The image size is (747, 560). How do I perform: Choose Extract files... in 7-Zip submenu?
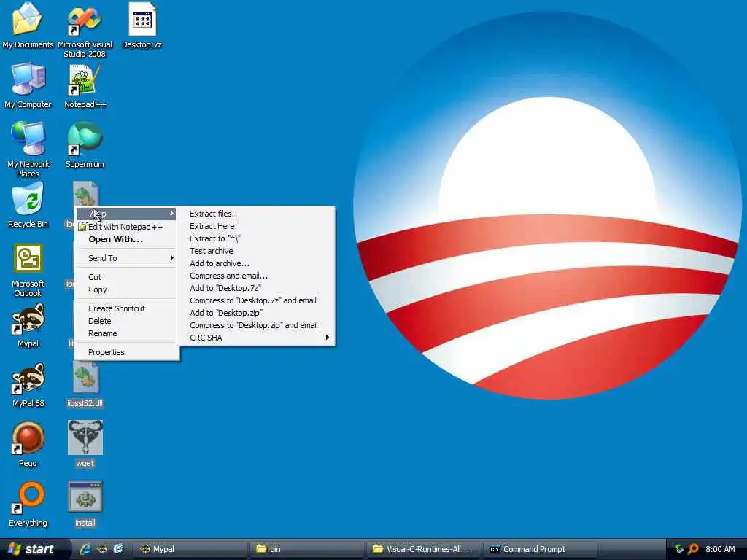[x=256, y=214]
